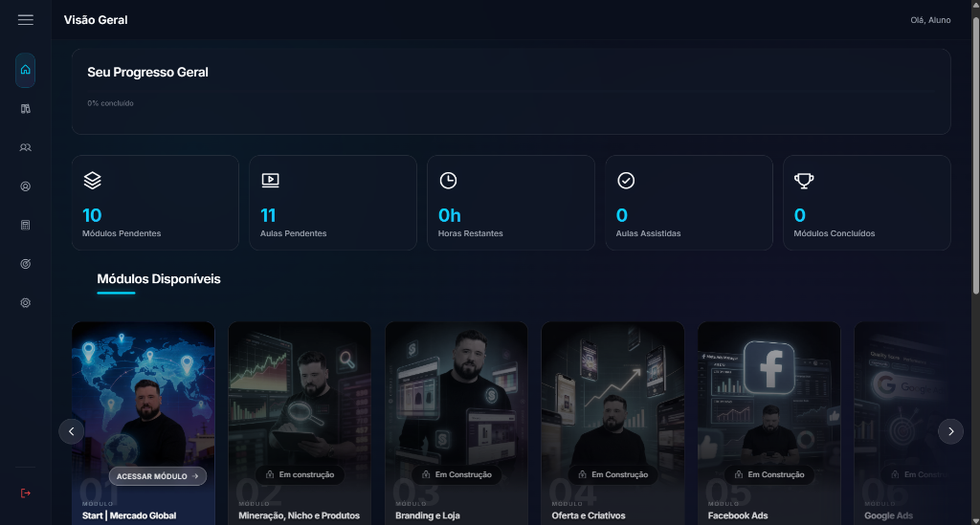The height and width of the screenshot is (525, 980).
Task: Open the hamburger menu in the sidebar
Action: coord(26,20)
